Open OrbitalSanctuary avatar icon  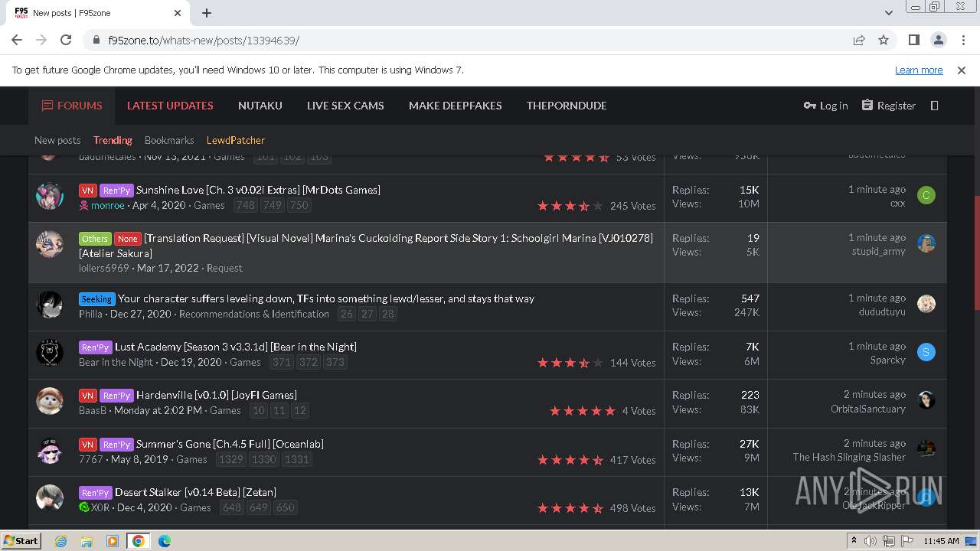tap(926, 400)
